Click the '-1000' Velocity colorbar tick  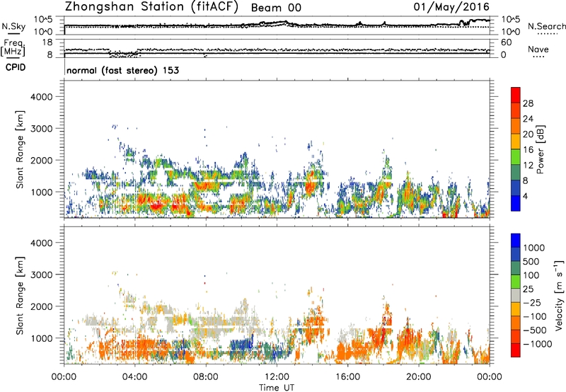(538, 344)
